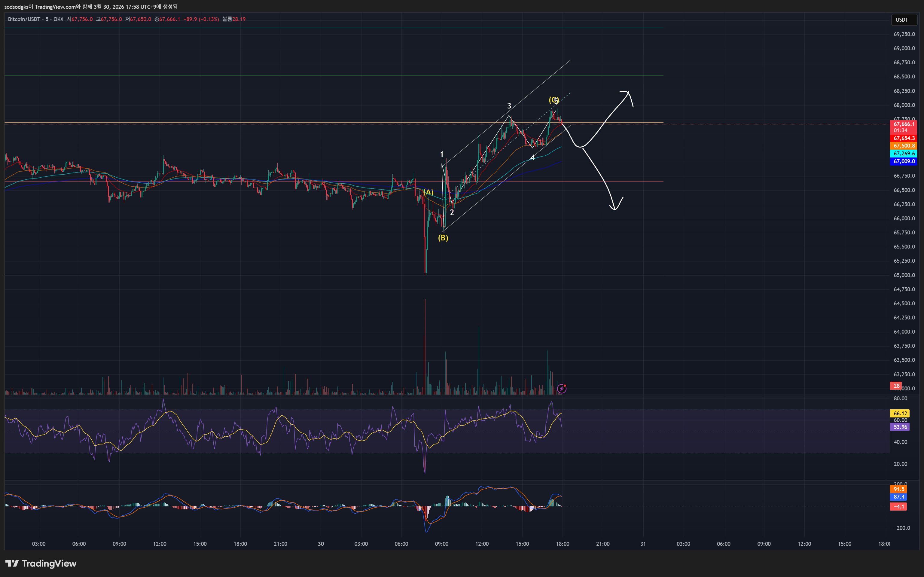The width and height of the screenshot is (924, 577).
Task: Click the low value 저67,650.0
Action: [138, 19]
